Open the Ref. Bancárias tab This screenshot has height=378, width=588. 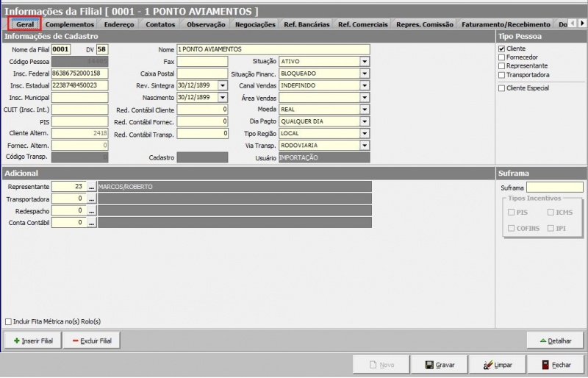[306, 24]
